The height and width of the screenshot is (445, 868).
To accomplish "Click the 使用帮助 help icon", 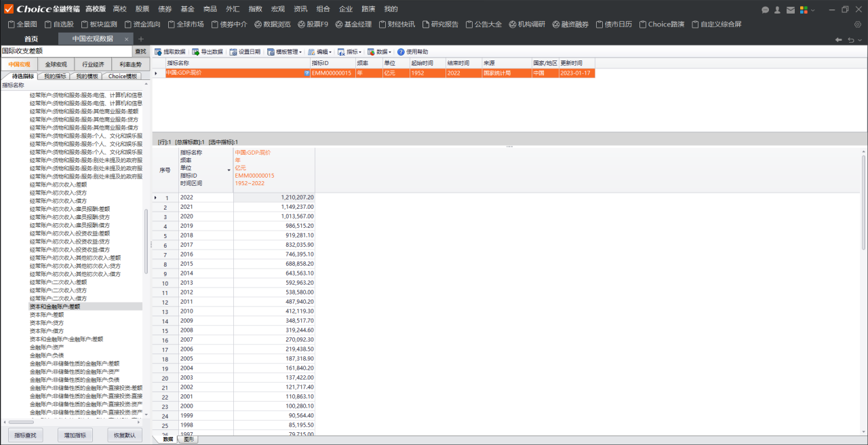I will tap(401, 52).
